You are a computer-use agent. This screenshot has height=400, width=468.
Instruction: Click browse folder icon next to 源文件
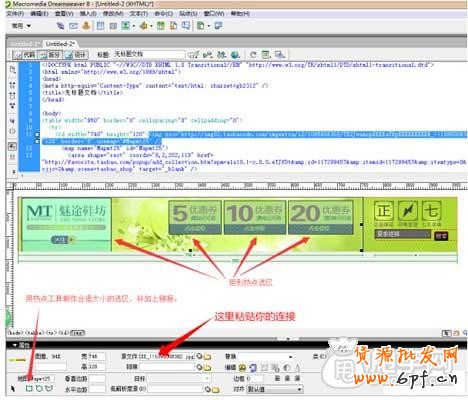(x=207, y=357)
